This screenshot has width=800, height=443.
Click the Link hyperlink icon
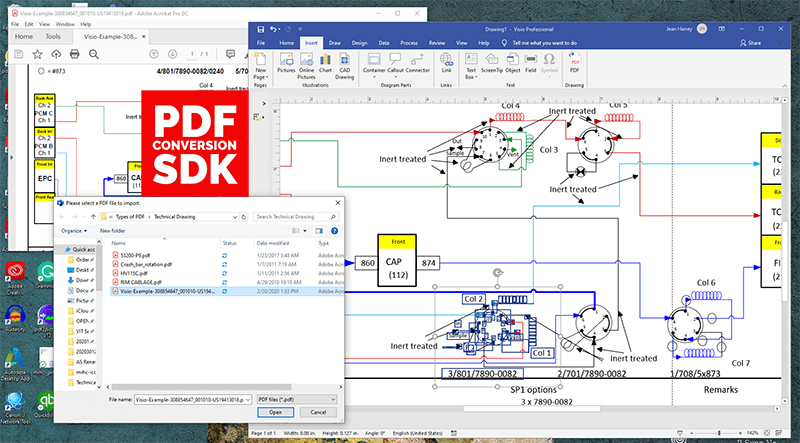[446, 63]
